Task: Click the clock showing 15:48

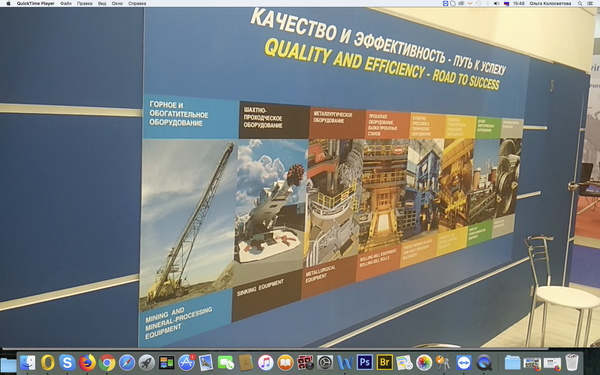Action: [x=518, y=3]
